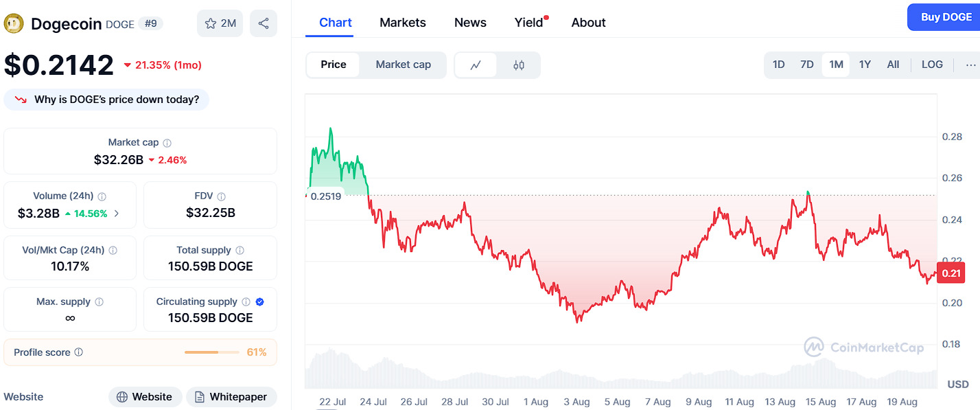Screen dimensions: 980x410
Task: Expand Volume (24h) details chevron
Action: click(116, 214)
